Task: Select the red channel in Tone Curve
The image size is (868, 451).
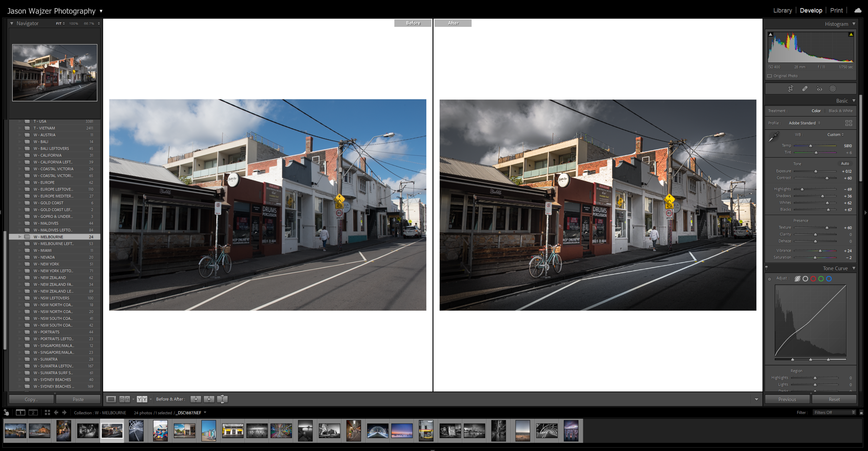Action: (x=813, y=279)
